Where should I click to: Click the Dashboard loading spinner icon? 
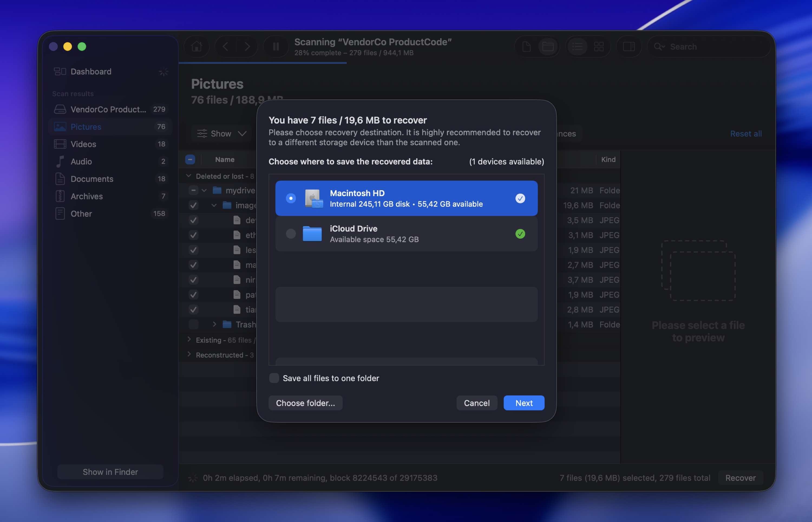point(163,72)
